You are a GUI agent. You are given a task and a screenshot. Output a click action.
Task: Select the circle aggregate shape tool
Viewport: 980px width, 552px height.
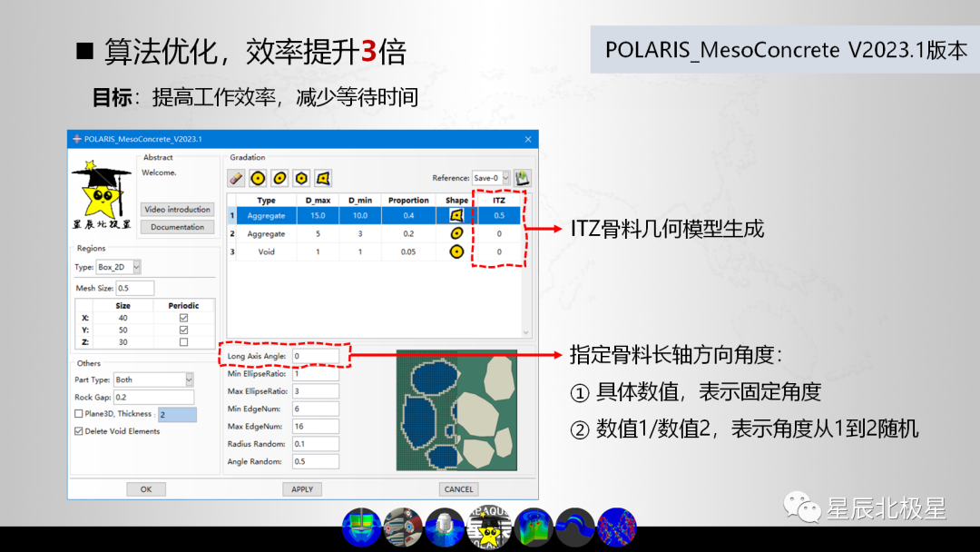258,178
